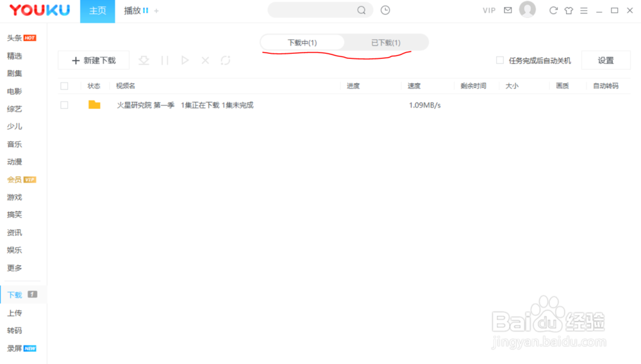
Task: Switch to the 下载中(1) tab
Action: [302, 42]
